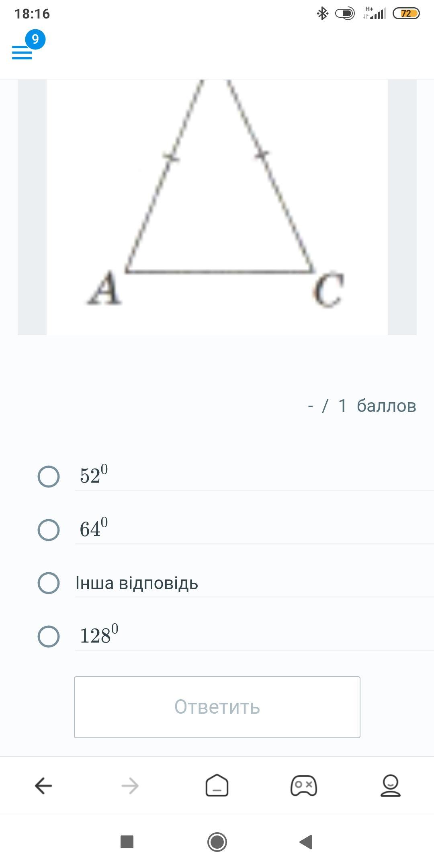Tap the 'Інша відповідь' answer text label

click(x=137, y=583)
